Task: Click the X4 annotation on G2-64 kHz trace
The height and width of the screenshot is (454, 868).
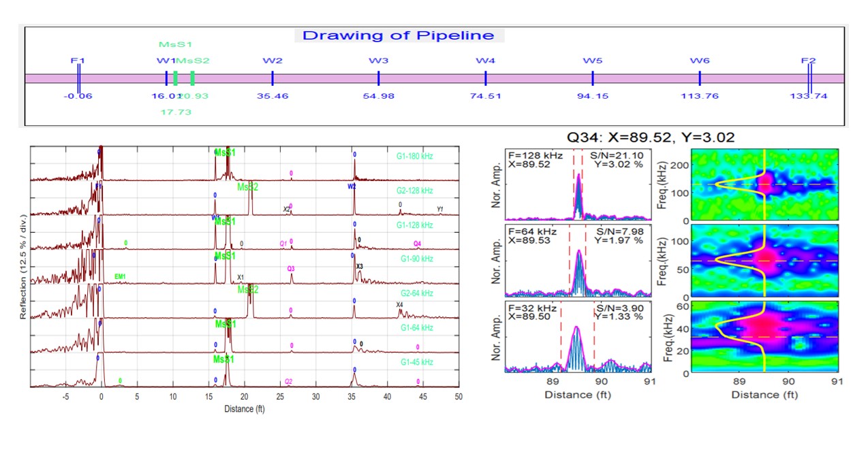Action: pos(400,304)
